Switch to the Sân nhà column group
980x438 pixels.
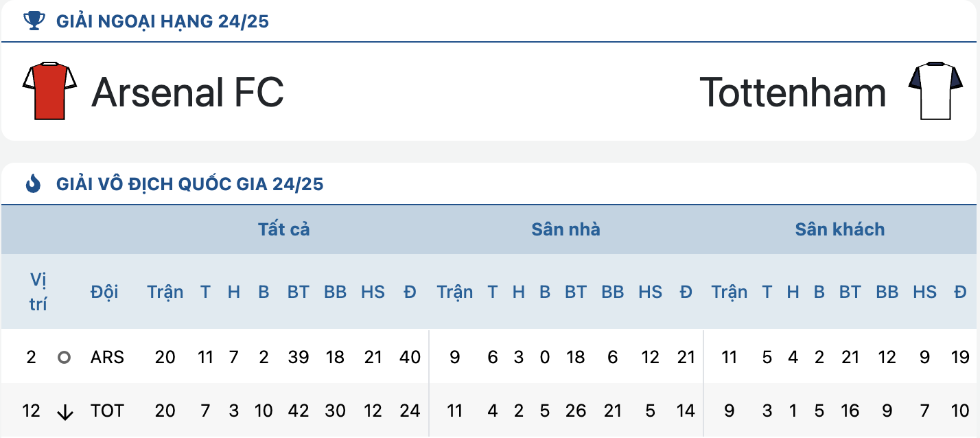566,229
